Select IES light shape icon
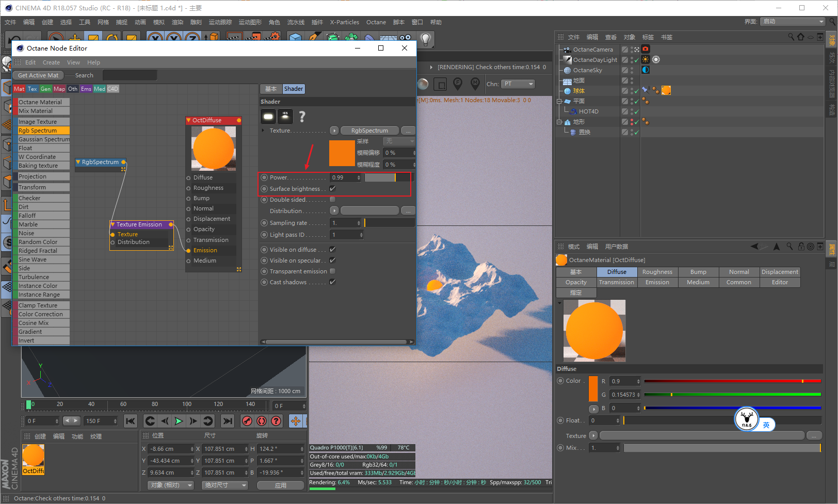Screen dimensions: 838x504 285,116
